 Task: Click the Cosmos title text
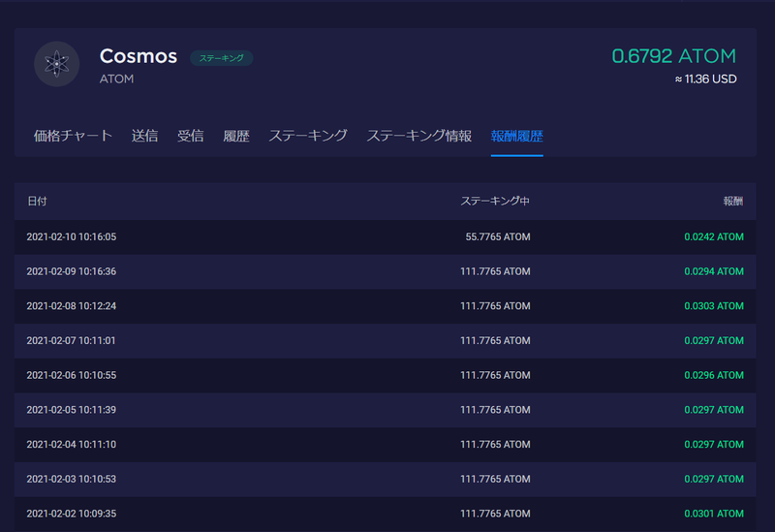coord(139,56)
